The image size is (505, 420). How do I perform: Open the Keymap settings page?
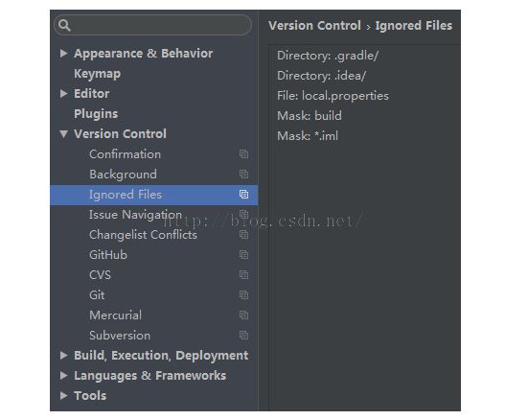tap(98, 74)
